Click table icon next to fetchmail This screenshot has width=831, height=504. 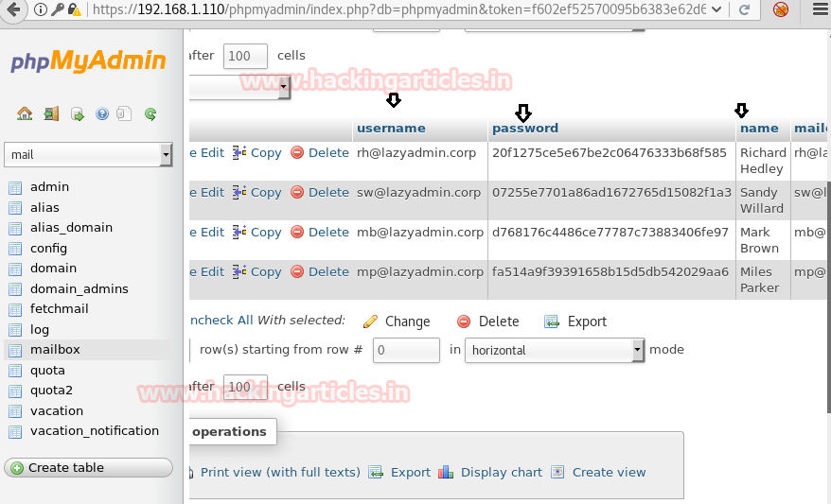coord(15,310)
